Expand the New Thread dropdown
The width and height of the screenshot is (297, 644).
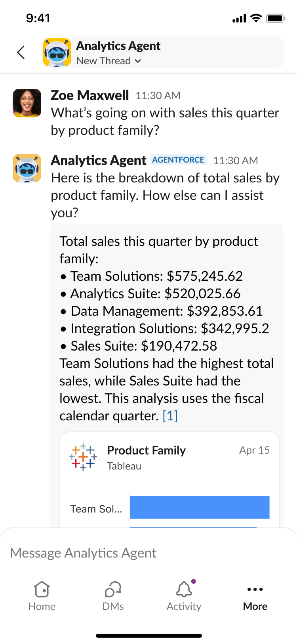(109, 61)
